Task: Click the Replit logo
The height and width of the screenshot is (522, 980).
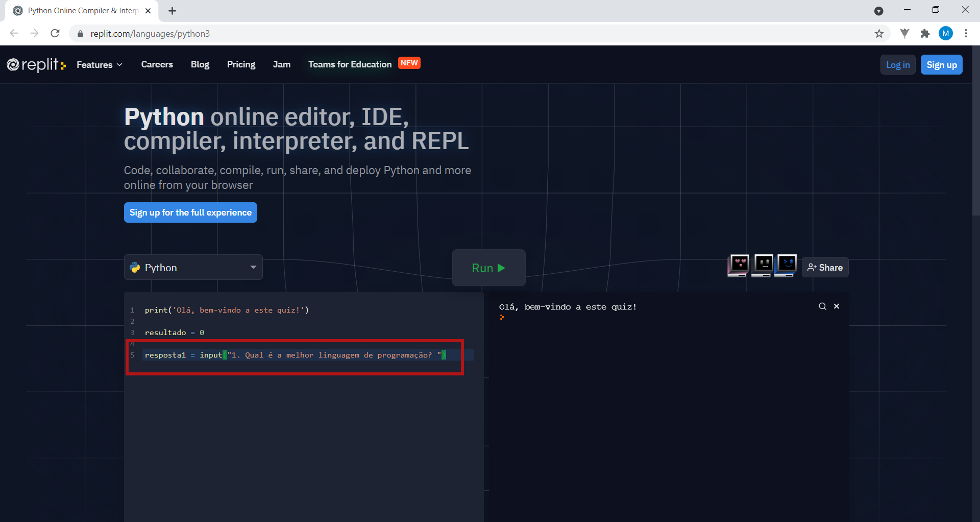Action: 36,65
